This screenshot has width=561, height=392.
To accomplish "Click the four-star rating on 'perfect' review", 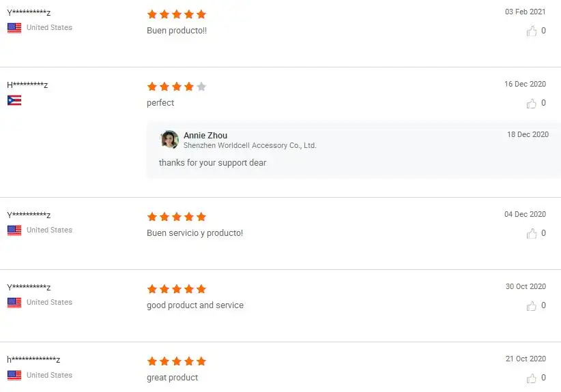I will click(x=176, y=87).
